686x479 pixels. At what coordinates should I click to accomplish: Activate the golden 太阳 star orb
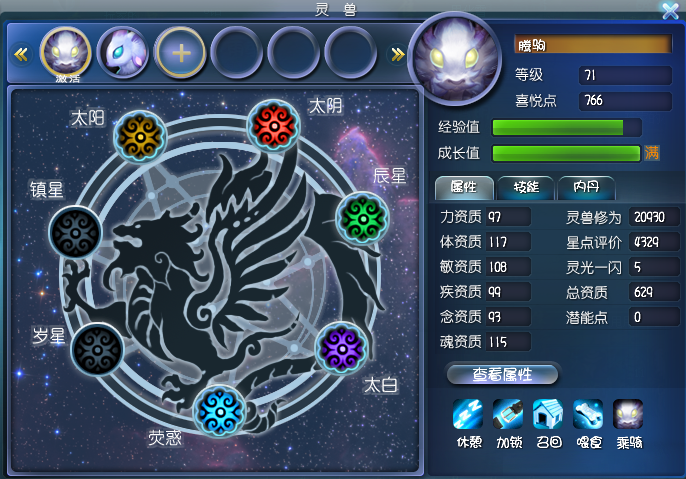(140, 136)
